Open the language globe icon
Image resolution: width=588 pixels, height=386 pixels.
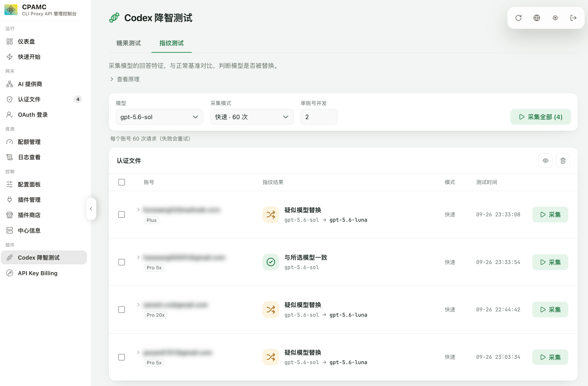(x=537, y=18)
